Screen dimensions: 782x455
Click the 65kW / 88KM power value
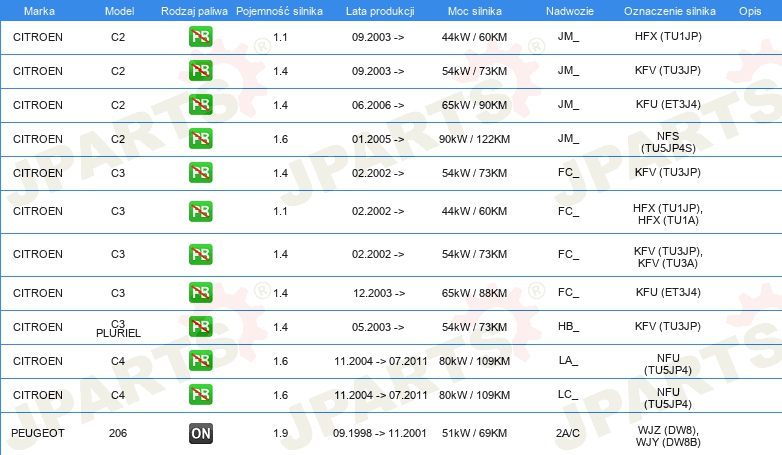474,293
